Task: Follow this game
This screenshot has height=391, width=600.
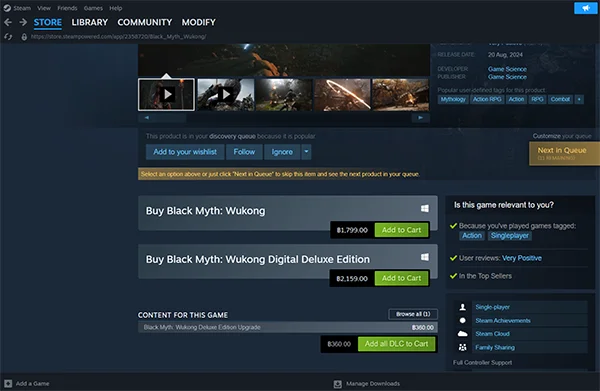Action: point(244,152)
